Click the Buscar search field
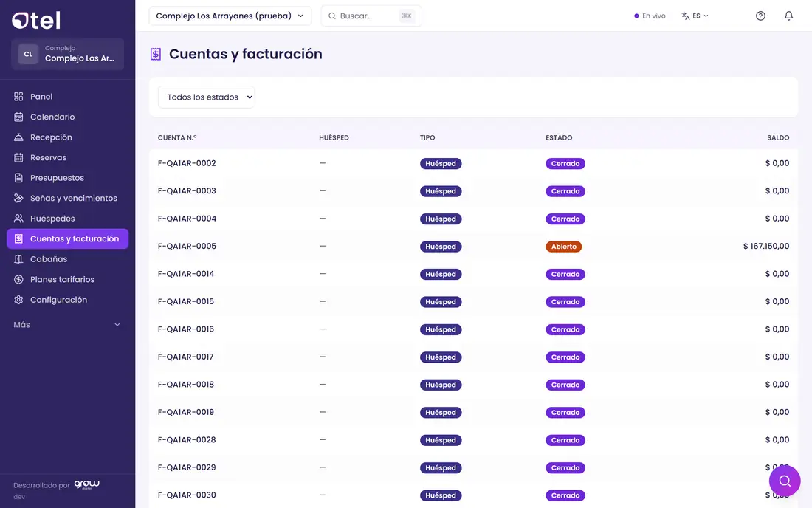This screenshot has height=508, width=812. tap(371, 16)
